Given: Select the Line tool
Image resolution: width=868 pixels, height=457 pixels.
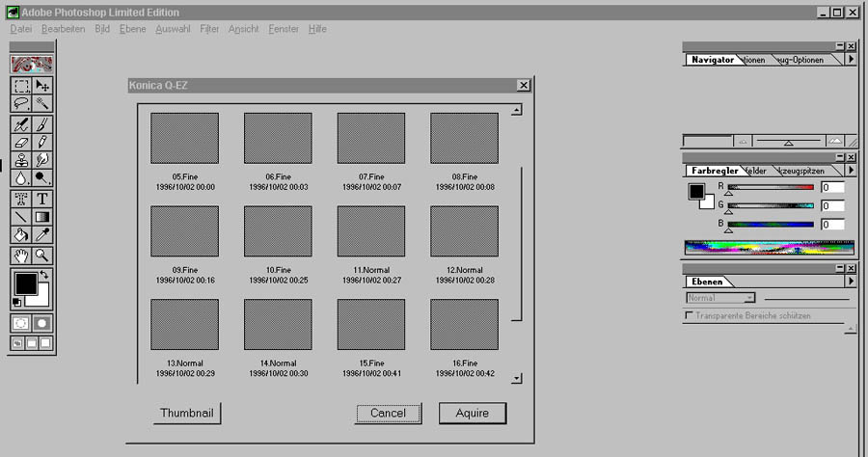Looking at the screenshot, I should 21,217.
